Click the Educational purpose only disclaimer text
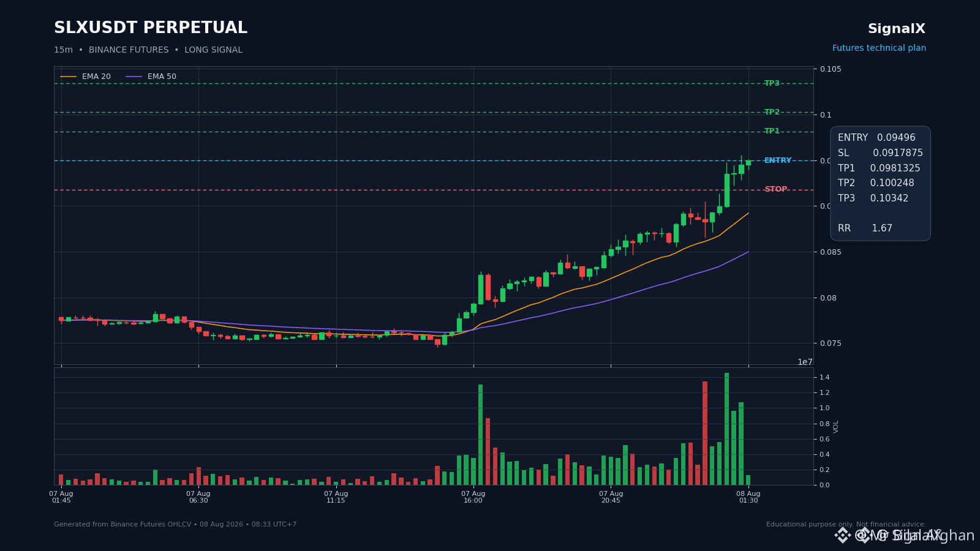980x551 pixels. coord(846,525)
